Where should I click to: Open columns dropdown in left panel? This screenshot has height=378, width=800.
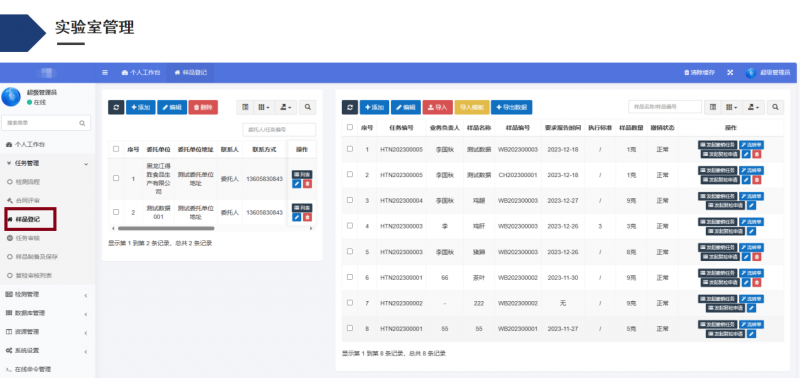[x=264, y=107]
